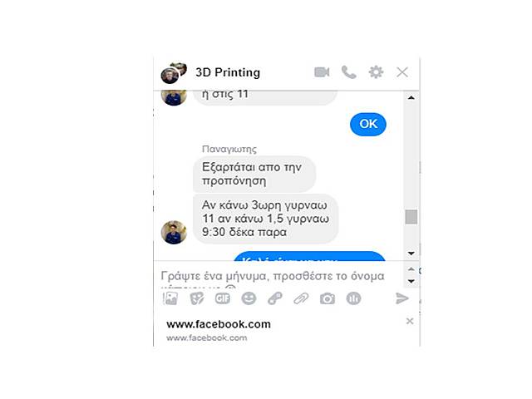Open the emoji picker smiley icon
The height and width of the screenshot is (399, 532).
[x=249, y=298]
